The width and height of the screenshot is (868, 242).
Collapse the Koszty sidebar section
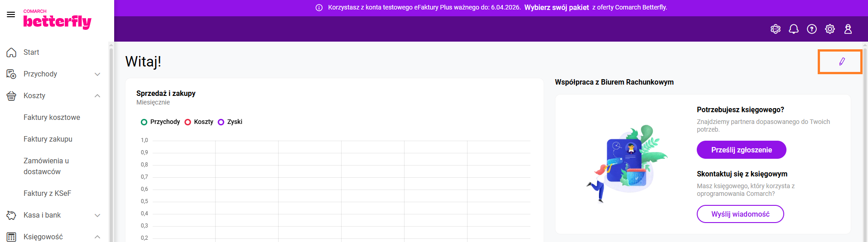[97, 96]
